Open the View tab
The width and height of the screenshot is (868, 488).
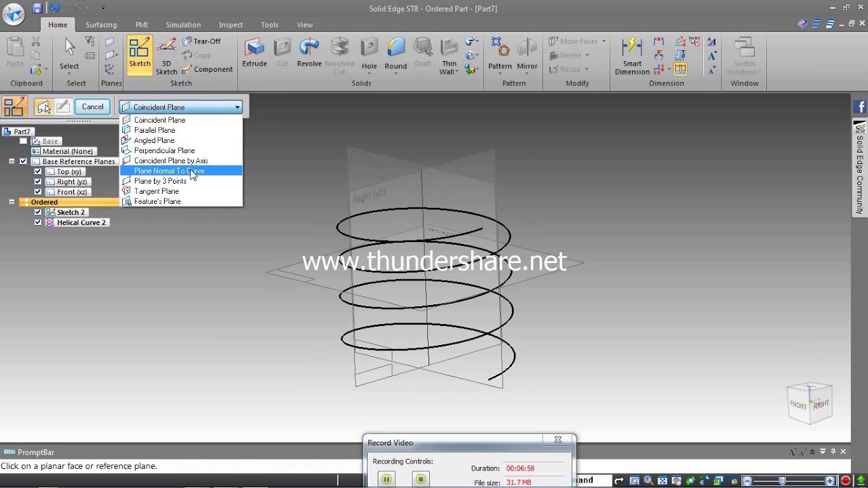304,25
